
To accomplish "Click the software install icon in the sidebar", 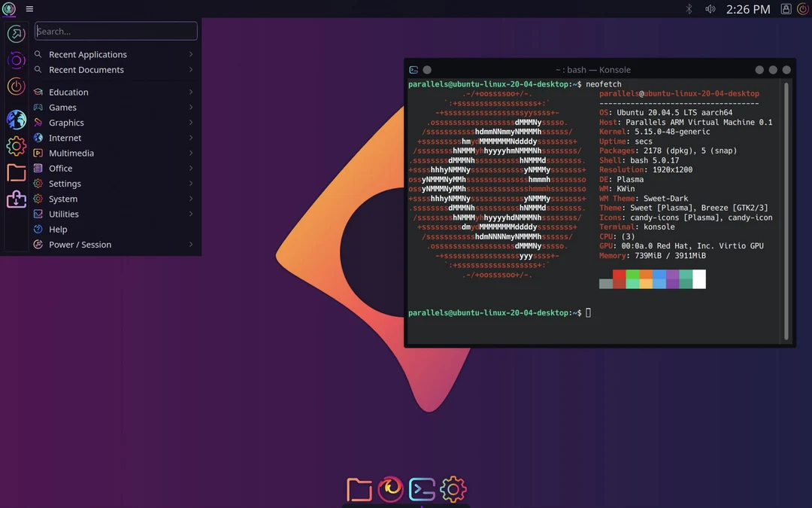I will point(15,199).
